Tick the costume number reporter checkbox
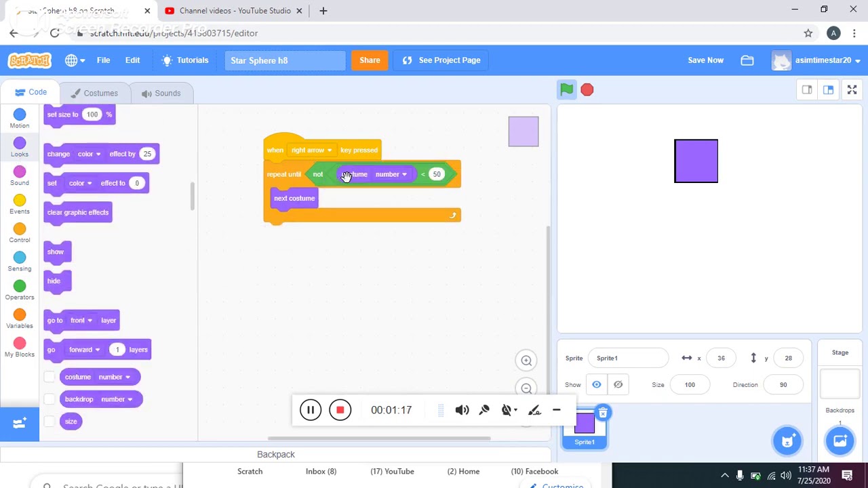This screenshot has width=868, height=488. tap(50, 377)
